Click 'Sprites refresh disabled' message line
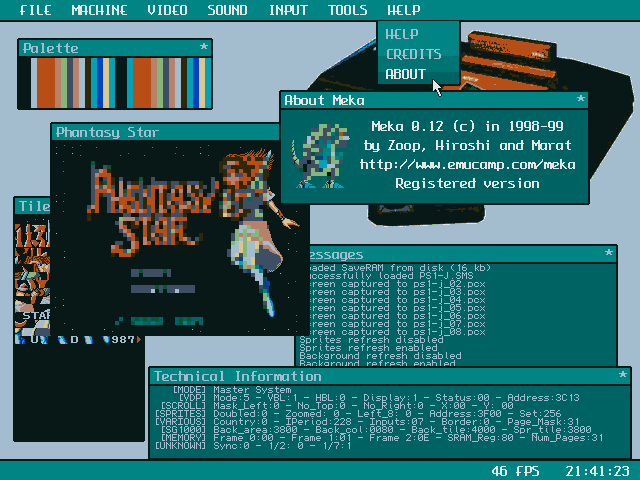Screen dimensions: 640x480 click(371, 340)
